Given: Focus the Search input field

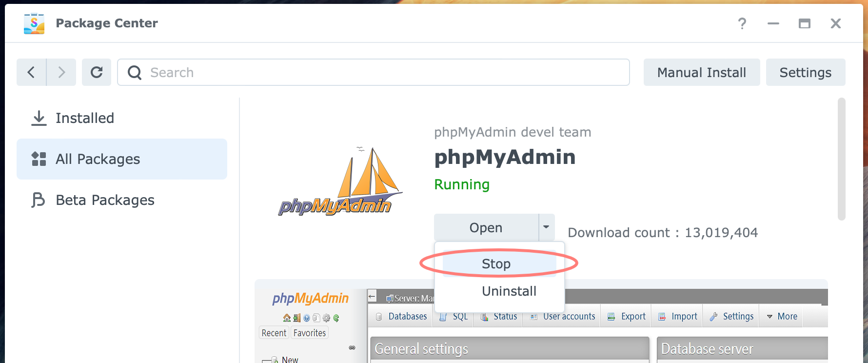Looking at the screenshot, I should pyautogui.click(x=374, y=72).
